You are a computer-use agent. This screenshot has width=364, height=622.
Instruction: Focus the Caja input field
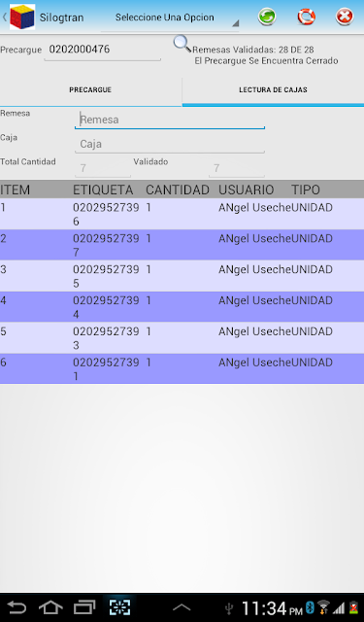pyautogui.click(x=170, y=144)
